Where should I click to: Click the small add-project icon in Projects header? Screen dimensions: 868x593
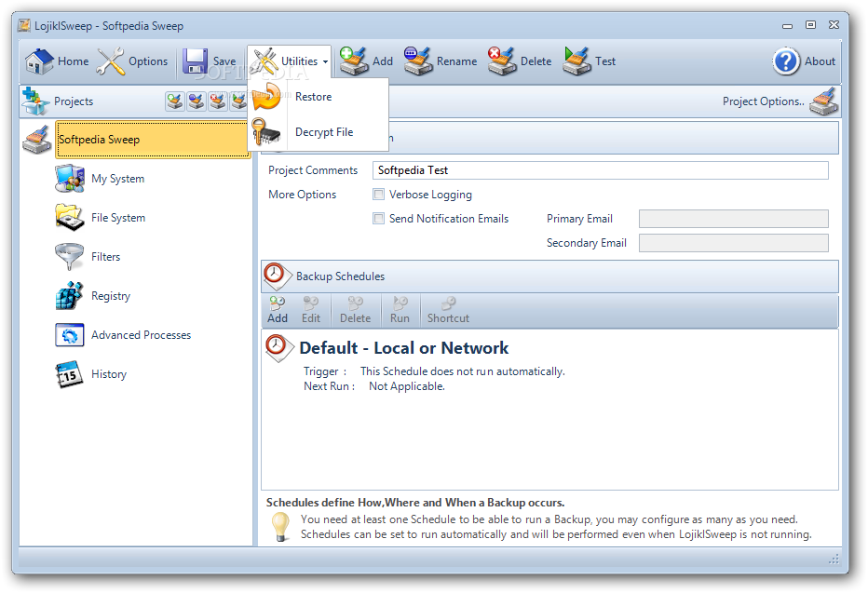(175, 101)
